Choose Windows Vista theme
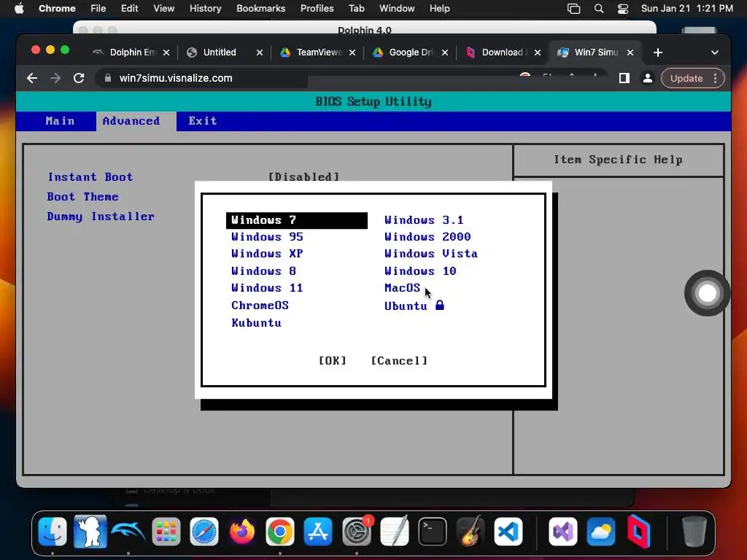The width and height of the screenshot is (747, 560). click(x=430, y=254)
